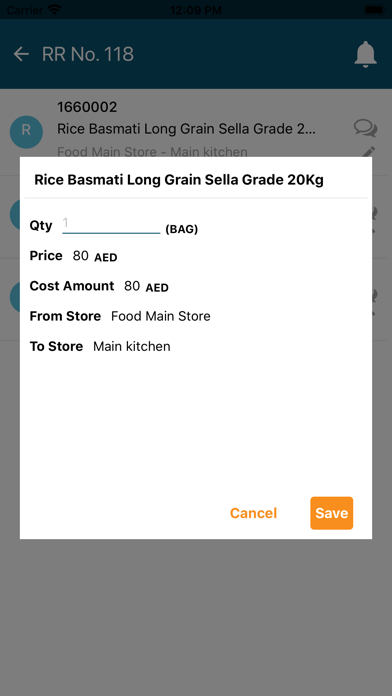Image resolution: width=392 pixels, height=696 pixels.
Task: Click the partially hidden second row avatar
Action: tap(15, 214)
